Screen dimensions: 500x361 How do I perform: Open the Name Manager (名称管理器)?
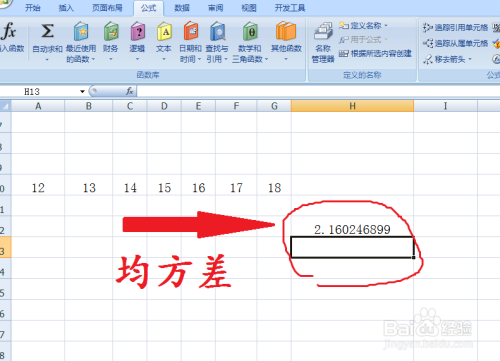(x=323, y=42)
